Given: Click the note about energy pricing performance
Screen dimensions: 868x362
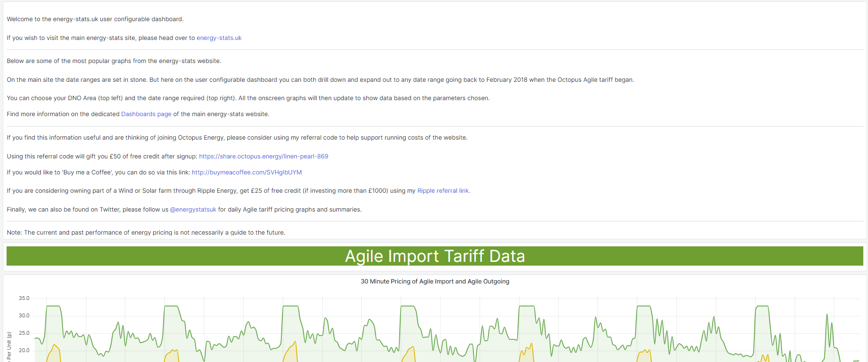Looking at the screenshot, I should 146,233.
